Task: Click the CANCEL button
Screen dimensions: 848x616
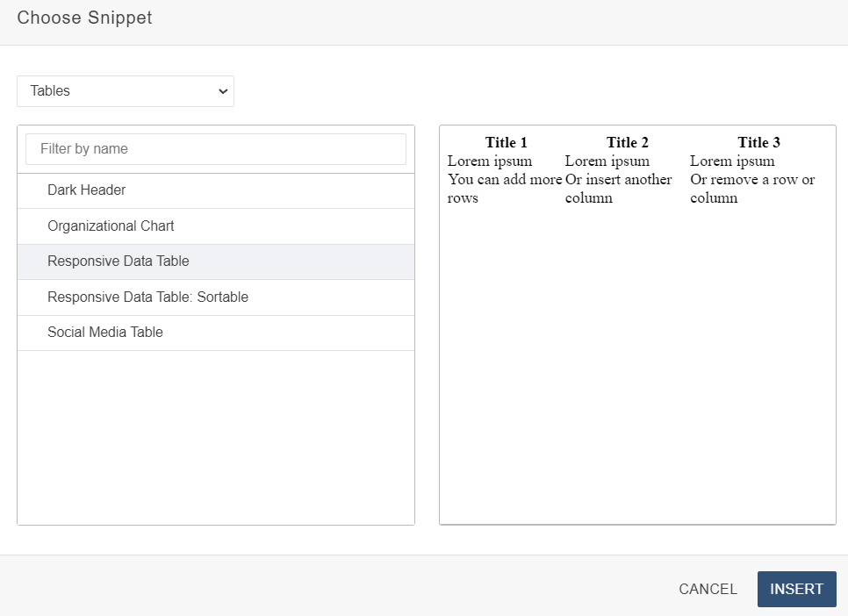Action: (708, 589)
